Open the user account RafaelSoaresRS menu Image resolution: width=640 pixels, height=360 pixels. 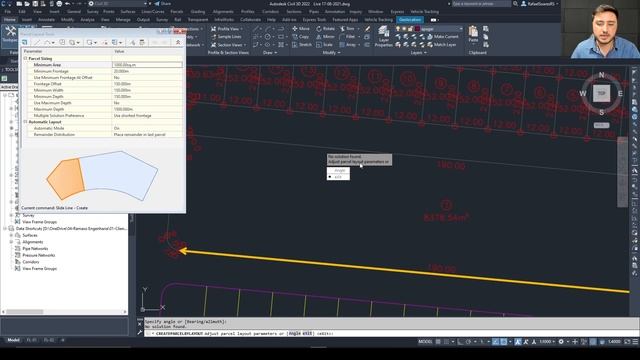[540, 4]
